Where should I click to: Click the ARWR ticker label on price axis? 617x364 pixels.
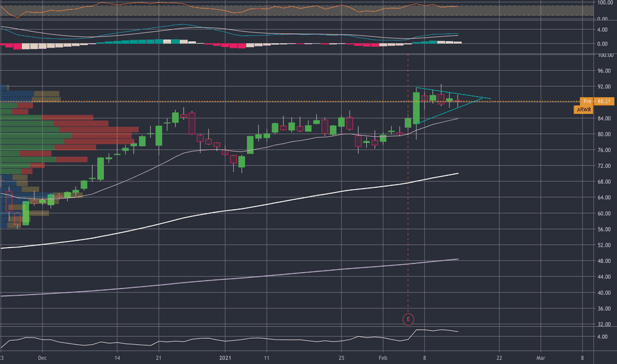tap(583, 109)
